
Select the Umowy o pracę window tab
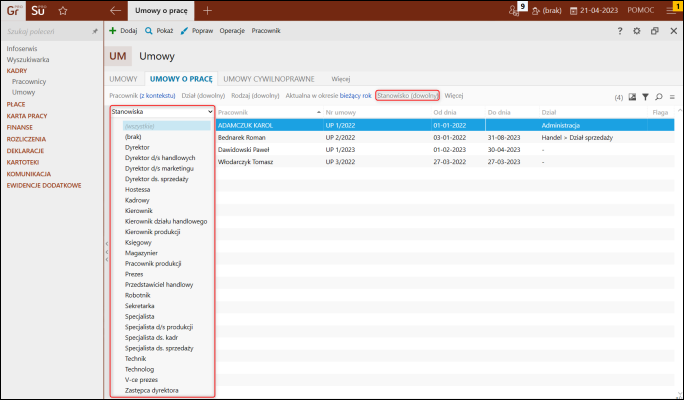click(x=161, y=10)
